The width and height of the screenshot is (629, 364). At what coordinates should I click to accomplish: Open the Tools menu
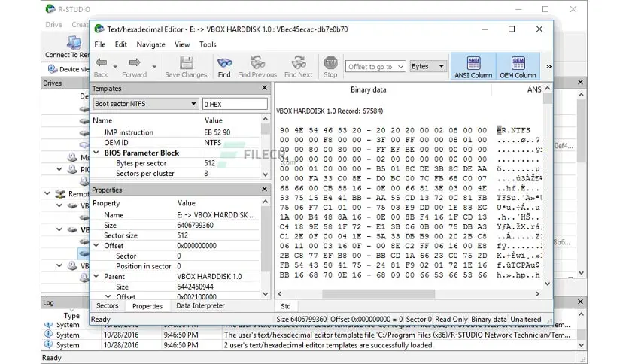208,44
